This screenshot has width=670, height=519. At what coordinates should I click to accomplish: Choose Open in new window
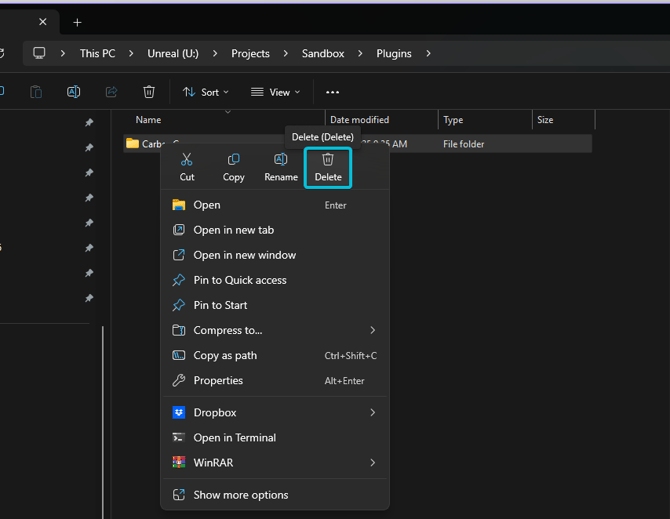[x=275, y=255]
